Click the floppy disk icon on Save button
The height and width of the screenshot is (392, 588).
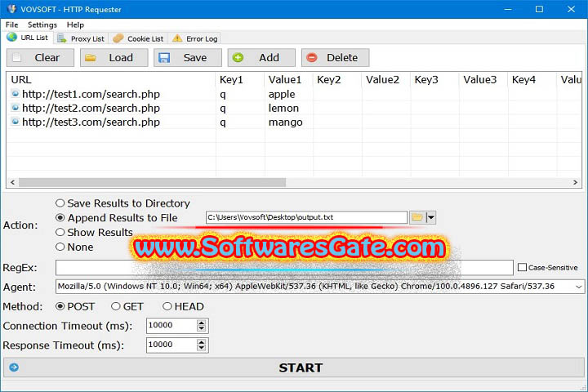(x=164, y=57)
